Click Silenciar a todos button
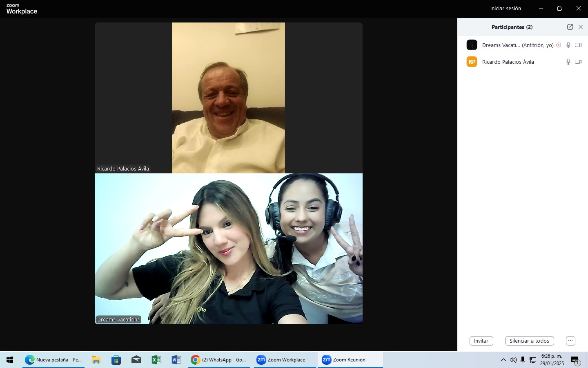The width and height of the screenshot is (588, 368). (529, 341)
